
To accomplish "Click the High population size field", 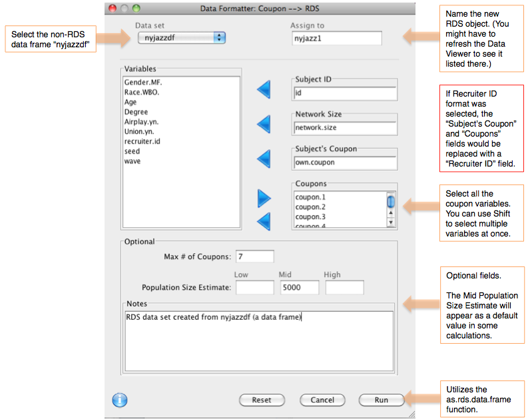I will point(345,287).
